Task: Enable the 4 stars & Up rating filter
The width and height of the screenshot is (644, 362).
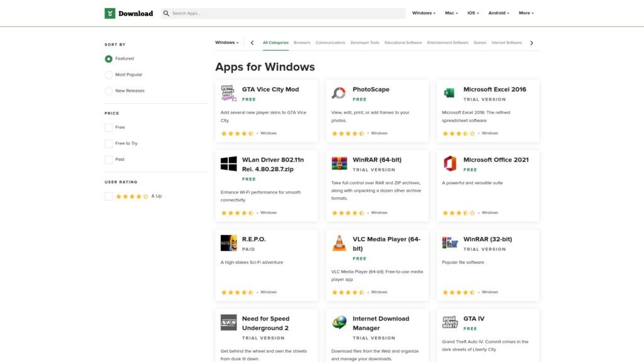Action: [x=108, y=196]
